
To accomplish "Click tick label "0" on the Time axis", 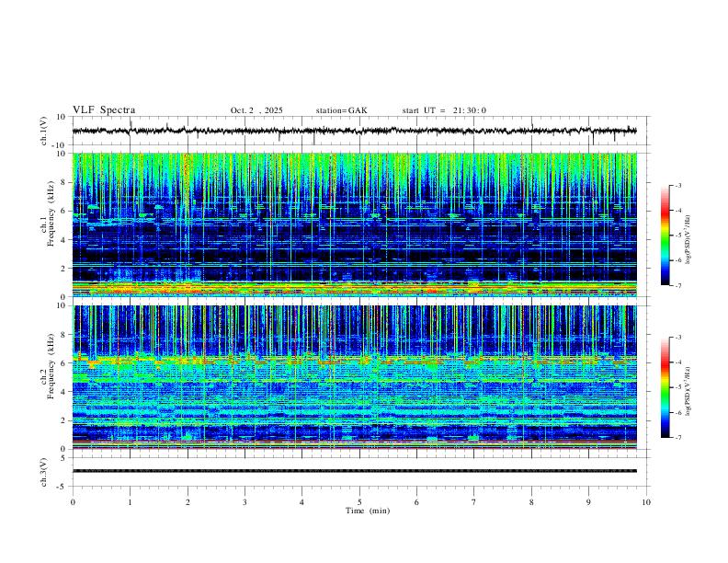I will click(73, 502).
